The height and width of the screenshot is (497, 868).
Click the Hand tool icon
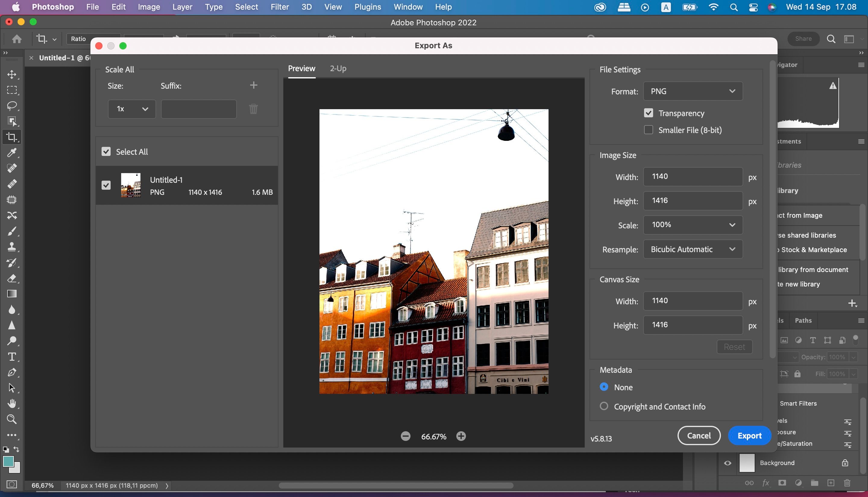[11, 403]
